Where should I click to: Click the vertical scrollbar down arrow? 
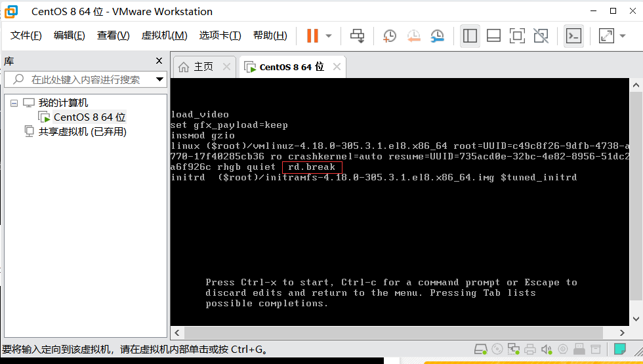[x=636, y=319]
